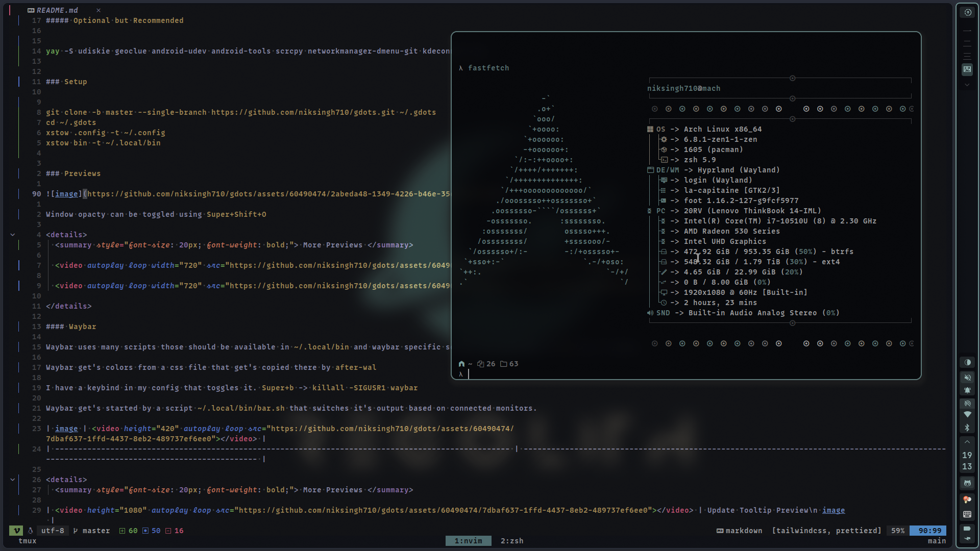Click the visual mode V indicator
Viewport: 980px width, 551px height.
click(x=16, y=531)
